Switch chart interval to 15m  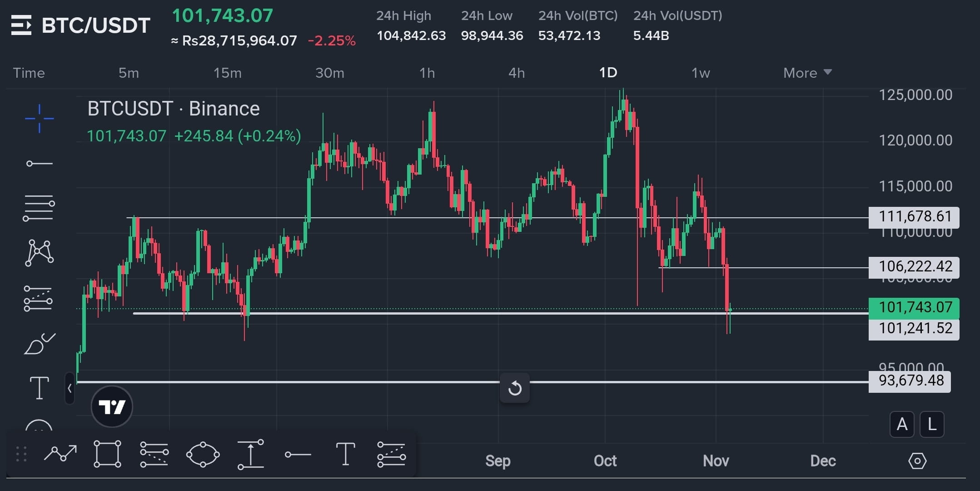pyautogui.click(x=228, y=73)
